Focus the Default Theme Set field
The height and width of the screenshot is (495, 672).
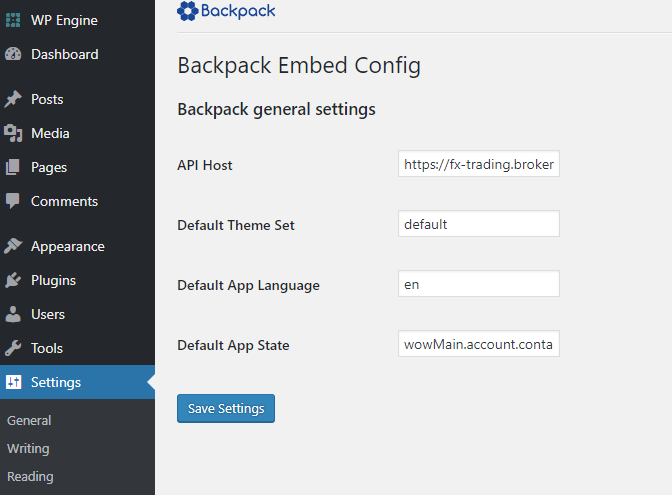point(479,223)
